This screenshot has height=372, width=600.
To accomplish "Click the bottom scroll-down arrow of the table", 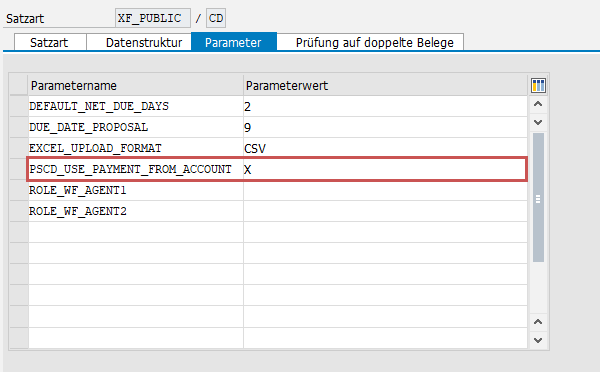I will [x=538, y=340].
